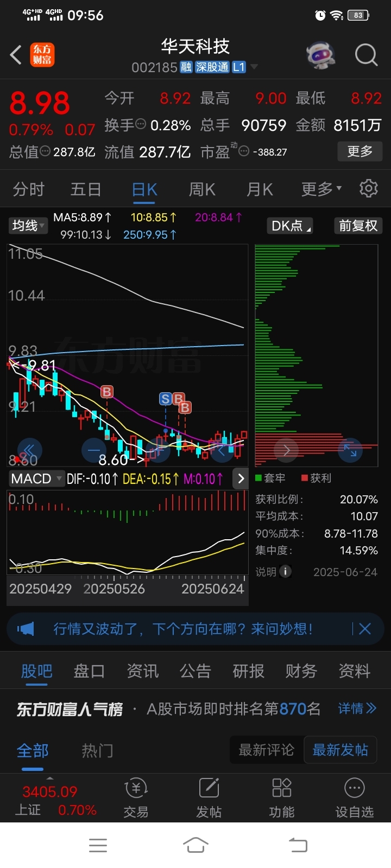Viewport: 391px width, 868px height.
Task: Open the 东方财富 logo icon
Action: (42, 55)
